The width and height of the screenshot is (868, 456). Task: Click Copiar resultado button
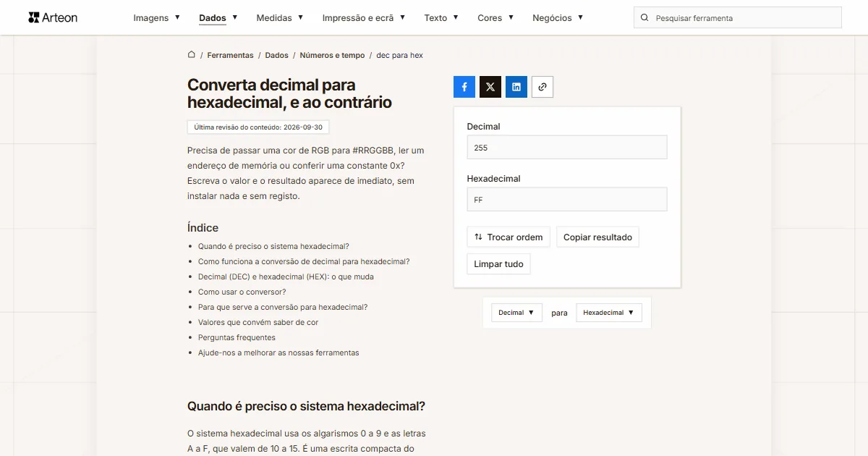click(597, 237)
